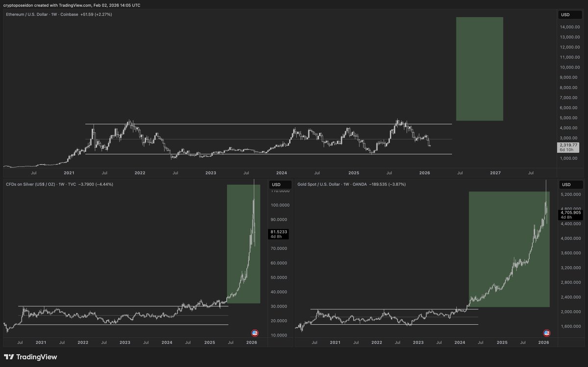Click the US flag events icon on the Silver chart

pos(255,332)
